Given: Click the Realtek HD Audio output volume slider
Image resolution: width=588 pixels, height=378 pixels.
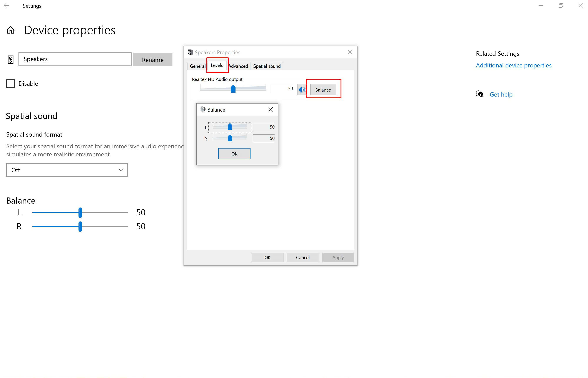Looking at the screenshot, I should point(233,89).
